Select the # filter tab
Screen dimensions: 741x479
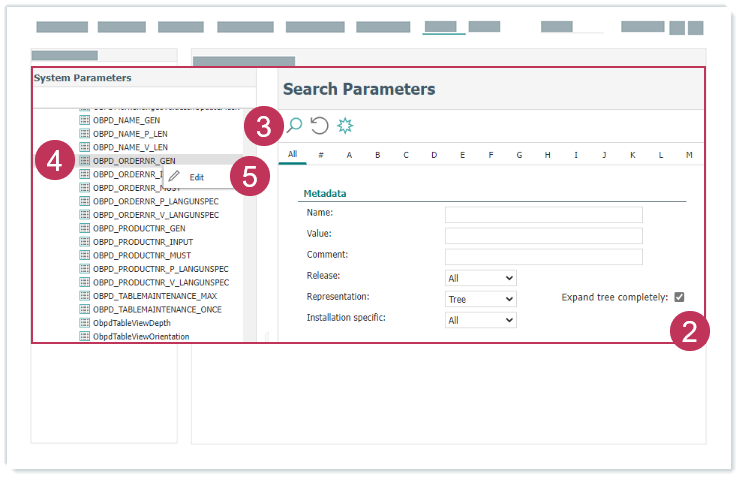(321, 155)
